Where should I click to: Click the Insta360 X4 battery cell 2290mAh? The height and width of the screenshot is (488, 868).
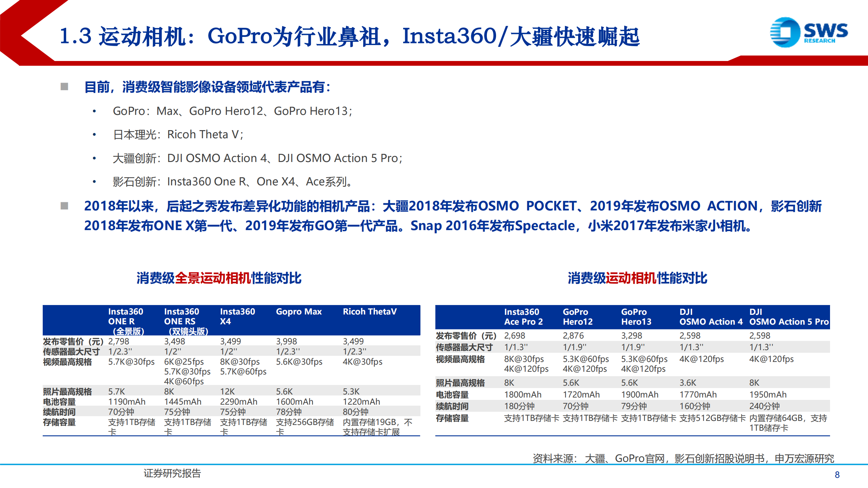[x=239, y=402]
